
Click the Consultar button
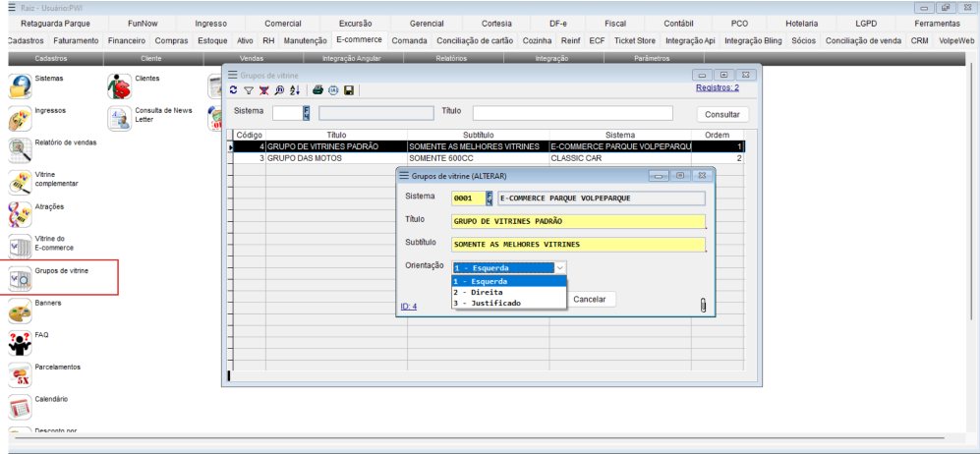click(721, 114)
